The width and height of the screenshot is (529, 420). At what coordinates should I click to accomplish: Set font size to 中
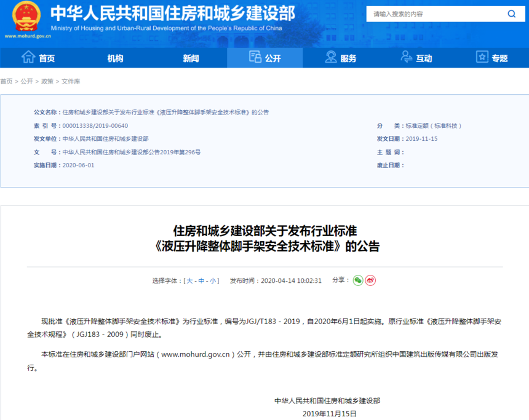click(201, 280)
